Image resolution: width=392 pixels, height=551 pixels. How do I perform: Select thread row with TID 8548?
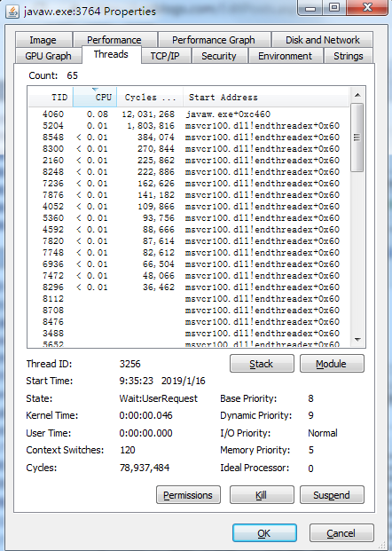pyautogui.click(x=189, y=138)
